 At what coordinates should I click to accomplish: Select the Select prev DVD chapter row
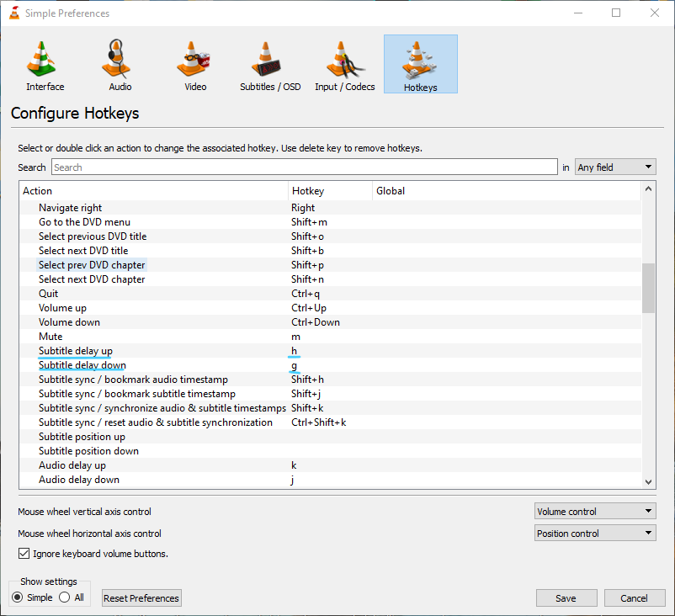click(x=330, y=265)
